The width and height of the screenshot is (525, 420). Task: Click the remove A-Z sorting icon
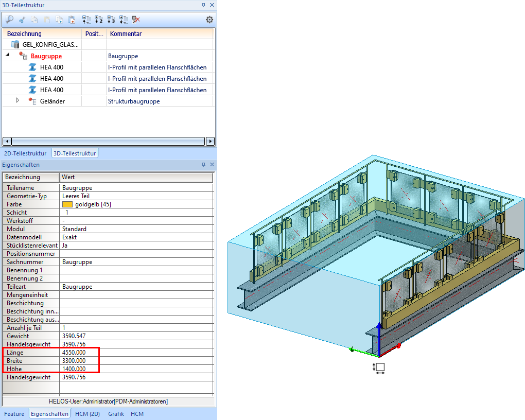pos(136,20)
